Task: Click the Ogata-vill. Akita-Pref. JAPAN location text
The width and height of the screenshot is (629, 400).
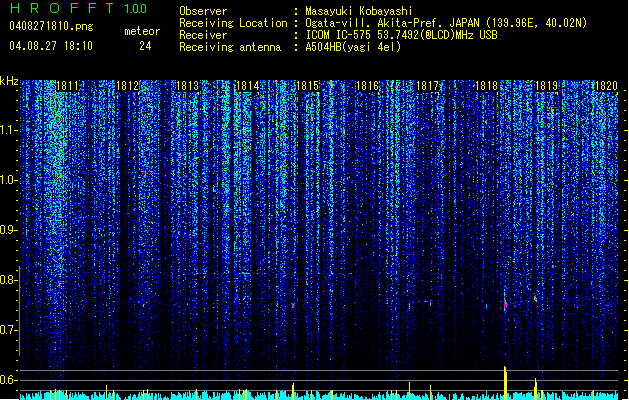Action: (446, 23)
